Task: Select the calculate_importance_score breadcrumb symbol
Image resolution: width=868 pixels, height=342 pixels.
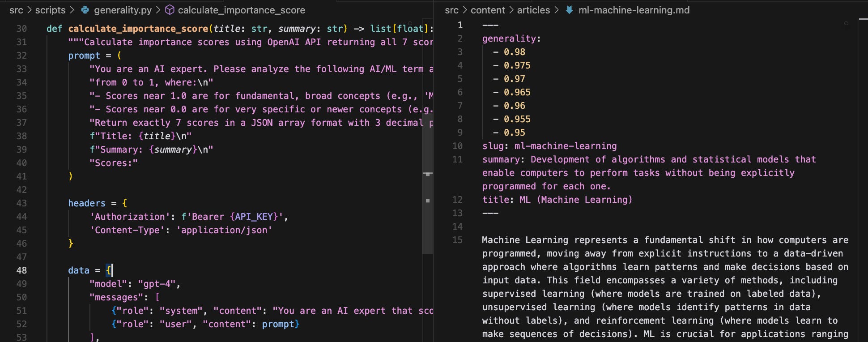Action: coord(242,10)
